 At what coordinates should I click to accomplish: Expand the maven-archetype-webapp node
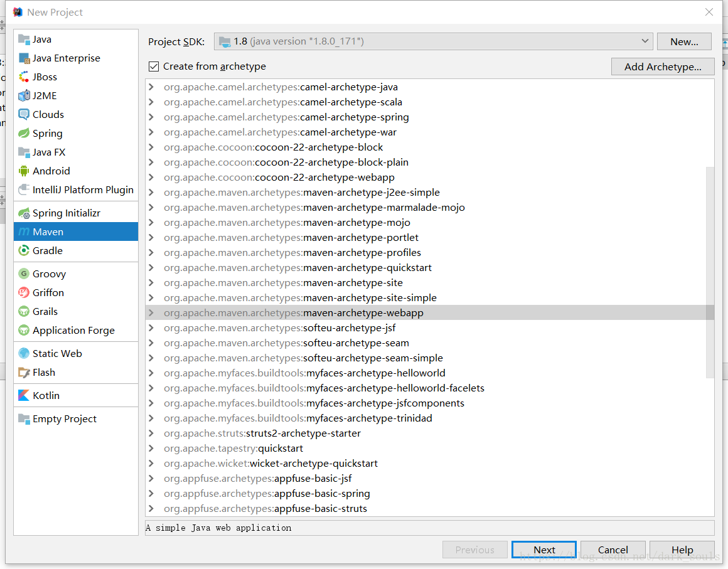[x=151, y=313]
